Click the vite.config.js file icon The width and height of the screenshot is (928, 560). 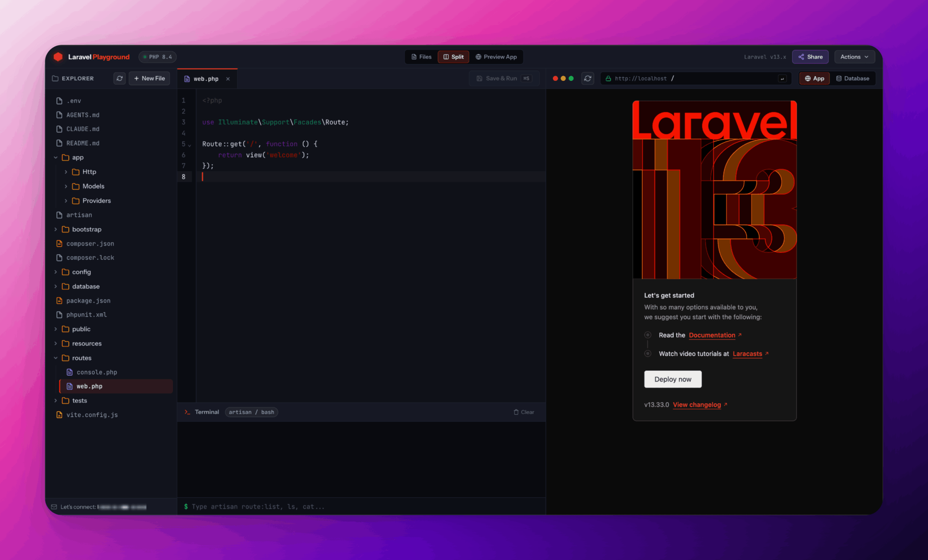[x=59, y=415]
